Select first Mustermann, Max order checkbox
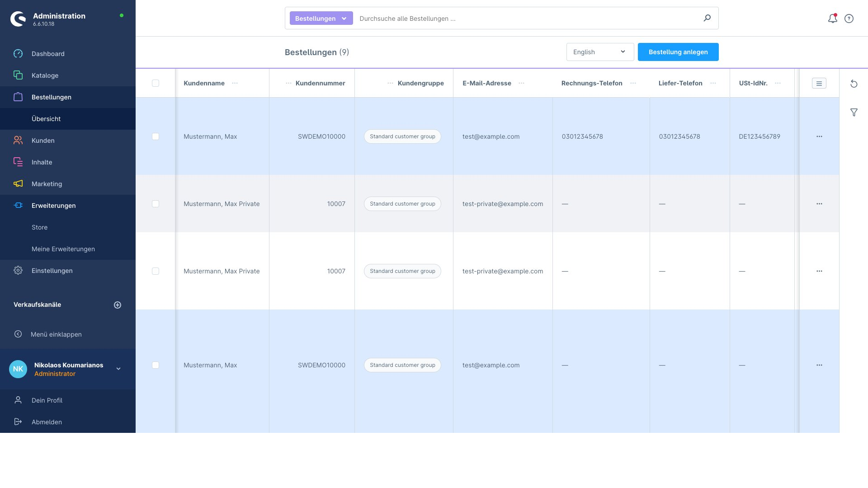Viewport: 868px width, 488px height. tap(156, 136)
